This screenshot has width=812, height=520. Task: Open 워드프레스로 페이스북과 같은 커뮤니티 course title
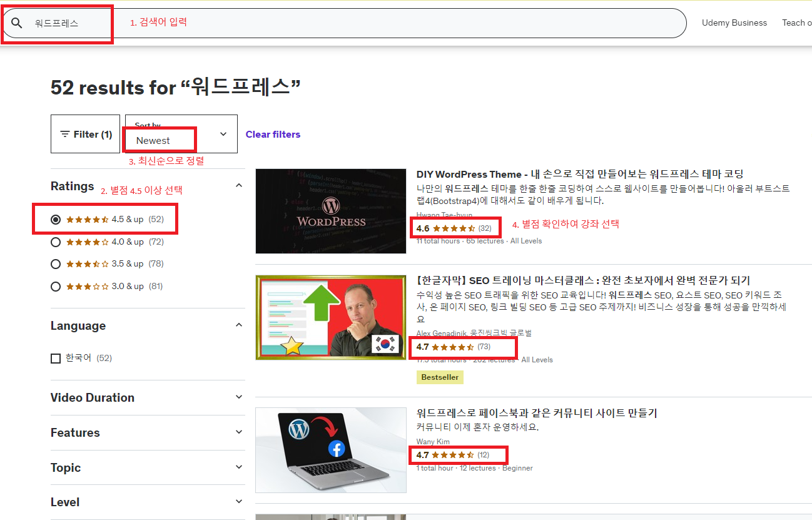click(x=537, y=413)
